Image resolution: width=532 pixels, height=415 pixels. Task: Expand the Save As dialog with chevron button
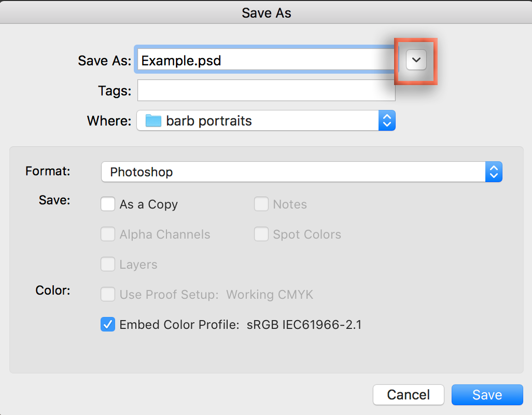click(416, 61)
